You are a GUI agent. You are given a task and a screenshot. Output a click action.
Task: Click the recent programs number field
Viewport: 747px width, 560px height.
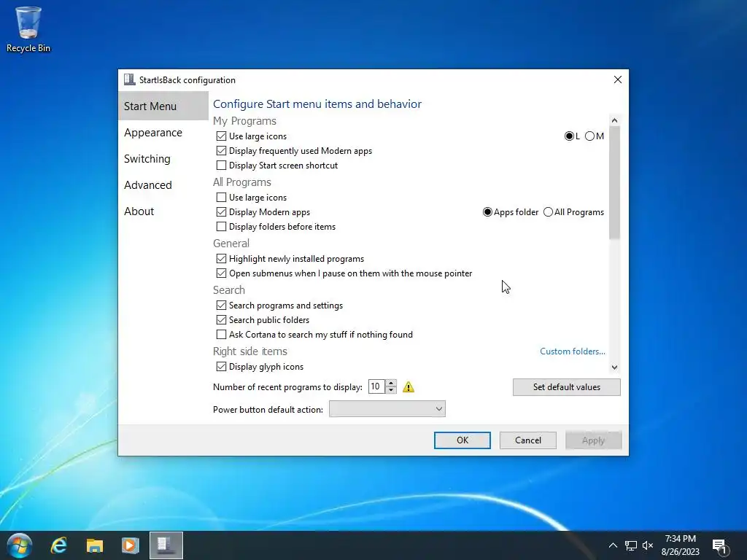click(377, 386)
